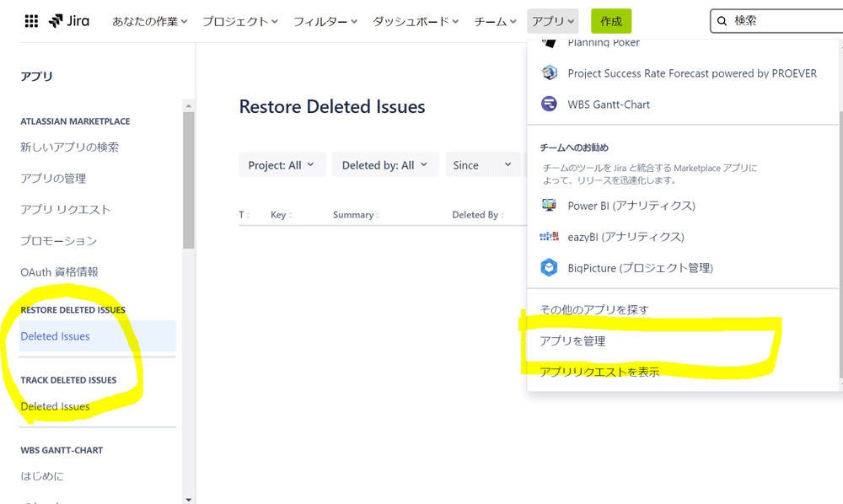Open the あなたの作業 menu
843x504 pixels.
pyautogui.click(x=149, y=22)
